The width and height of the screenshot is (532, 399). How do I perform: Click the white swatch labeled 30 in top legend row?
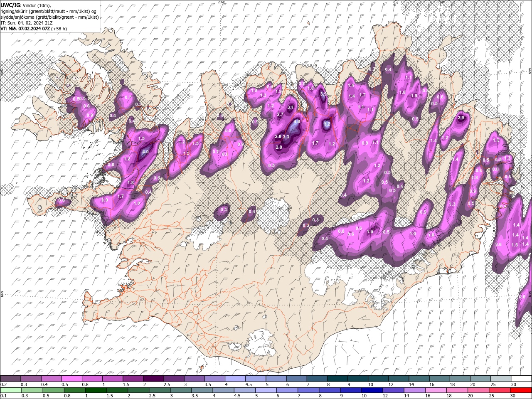click(521, 379)
